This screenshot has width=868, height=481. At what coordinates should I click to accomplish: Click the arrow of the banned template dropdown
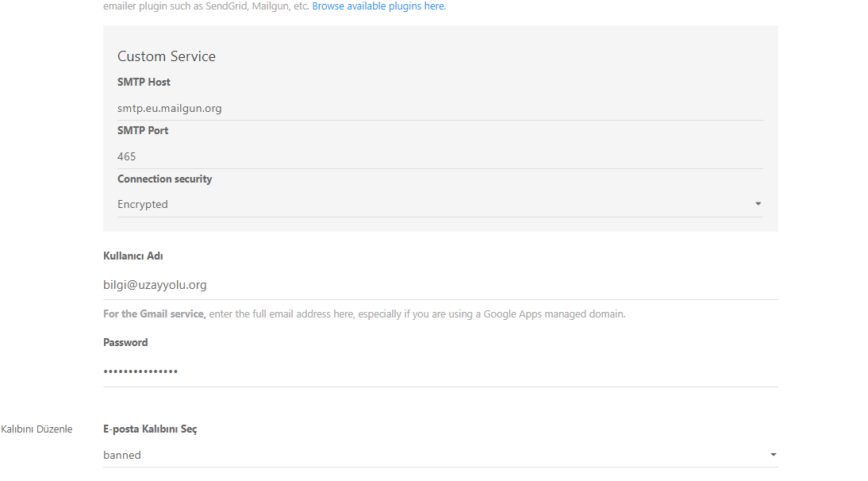[x=773, y=455]
